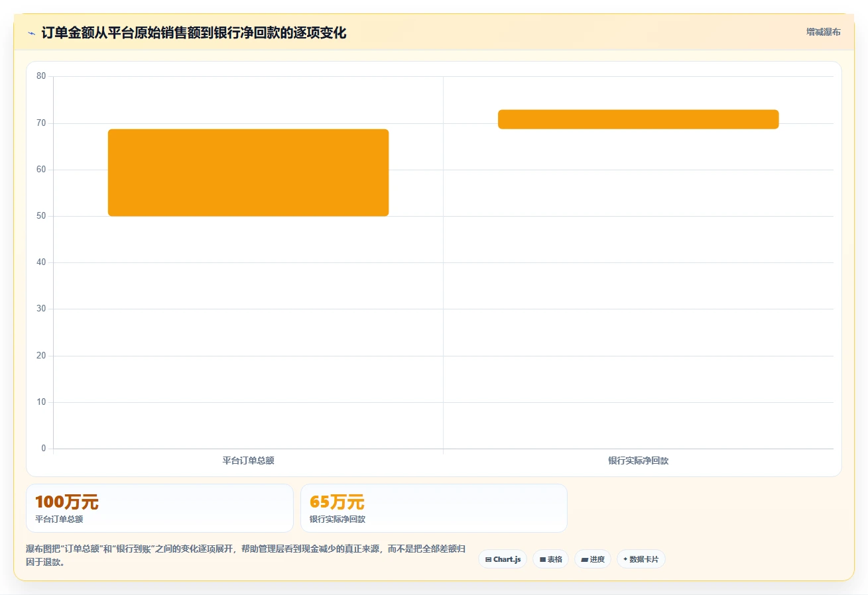Image resolution: width=868 pixels, height=595 pixels.
Task: Click the y-axis value 50
Action: pos(41,216)
